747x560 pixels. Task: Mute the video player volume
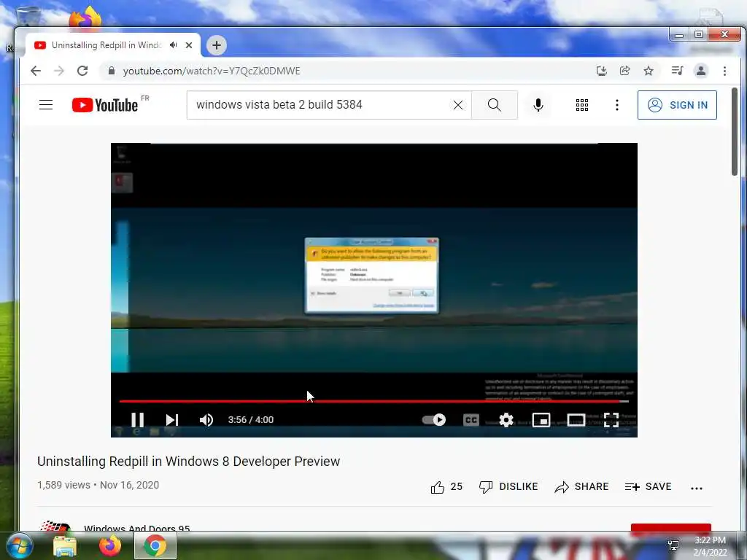pos(206,419)
